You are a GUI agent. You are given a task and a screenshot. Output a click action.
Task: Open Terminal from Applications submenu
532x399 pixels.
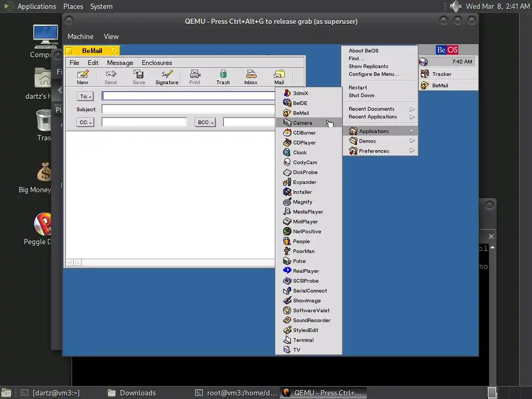pos(309,340)
